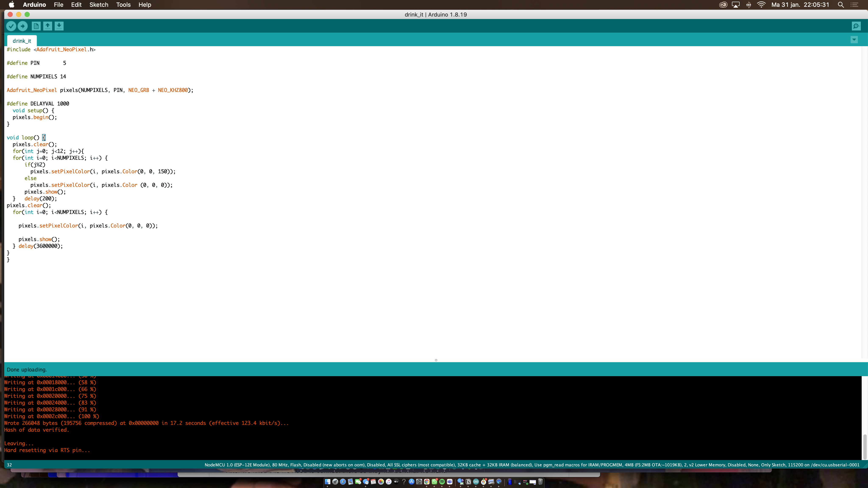Open Microsoft Teams in the Dock

(450, 482)
